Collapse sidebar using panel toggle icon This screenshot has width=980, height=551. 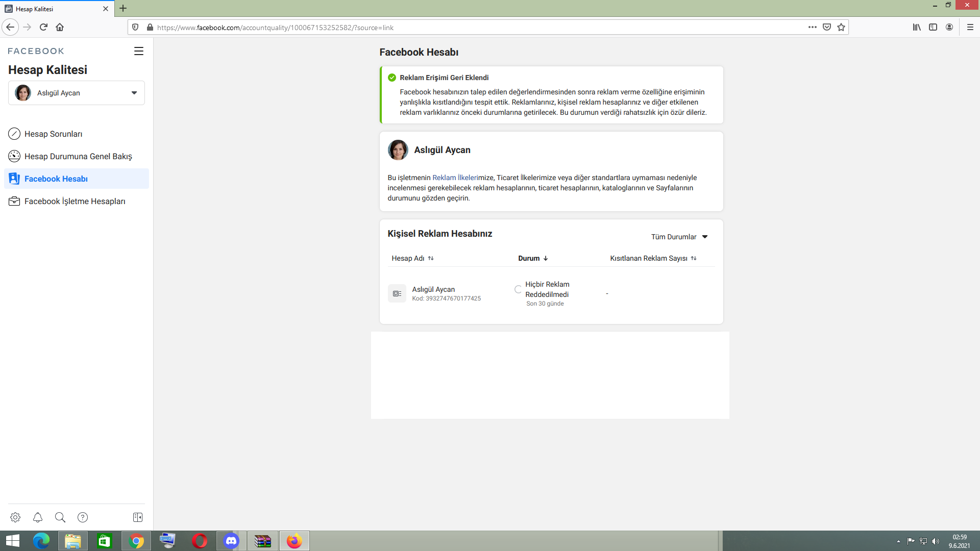click(x=138, y=517)
